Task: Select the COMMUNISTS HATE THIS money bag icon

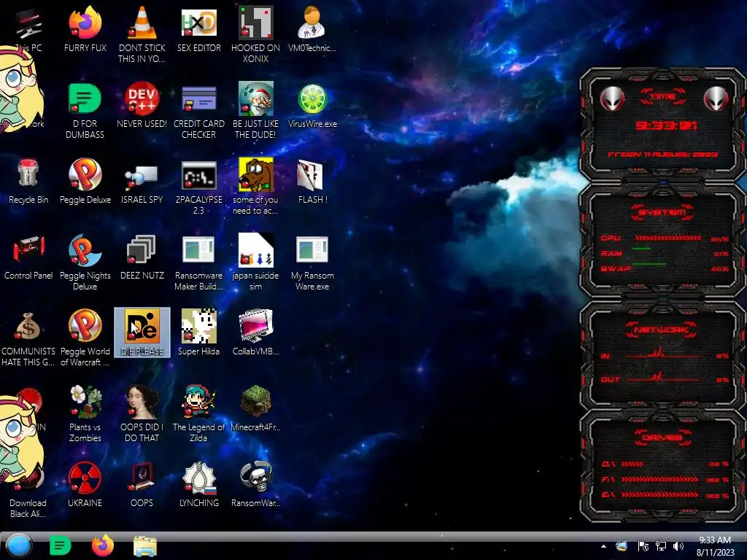Action: pos(28,327)
